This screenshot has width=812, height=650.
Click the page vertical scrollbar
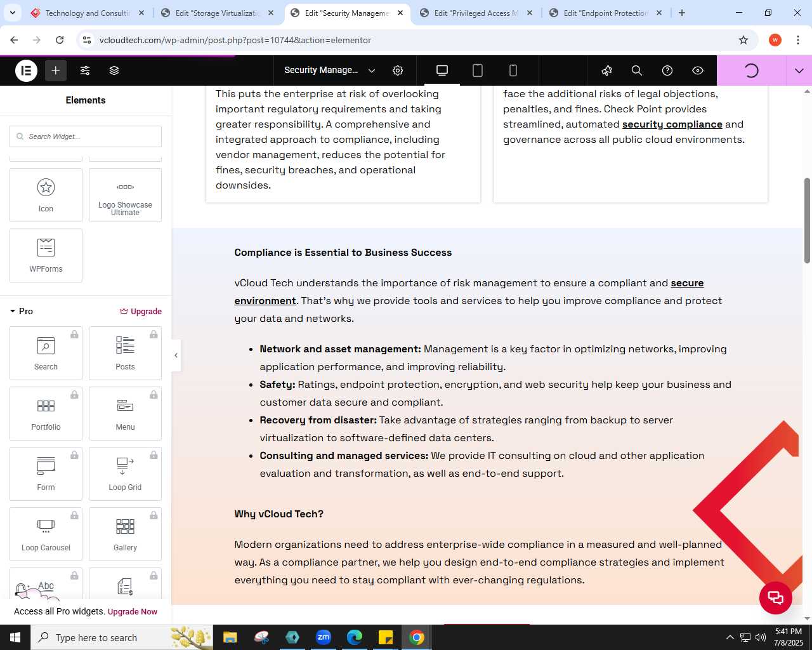click(807, 220)
